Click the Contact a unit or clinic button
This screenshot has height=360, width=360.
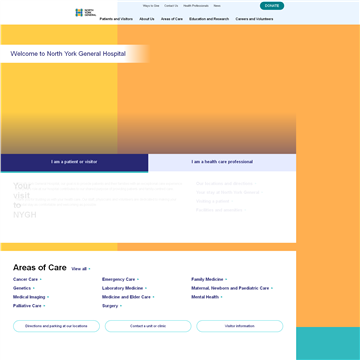[x=148, y=326]
